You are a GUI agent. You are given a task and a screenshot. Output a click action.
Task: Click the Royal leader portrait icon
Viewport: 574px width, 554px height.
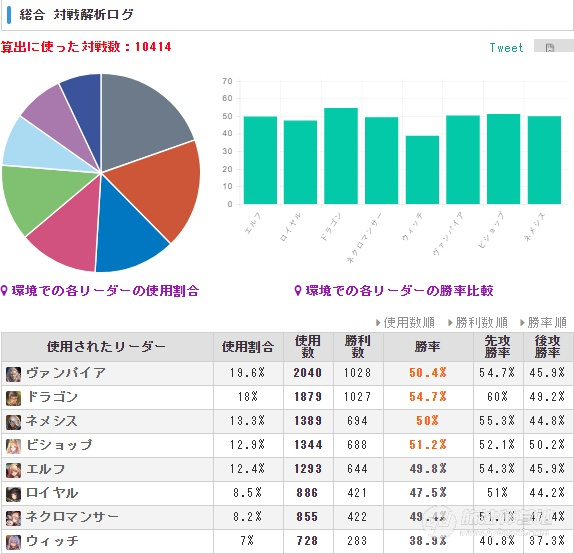13,494
